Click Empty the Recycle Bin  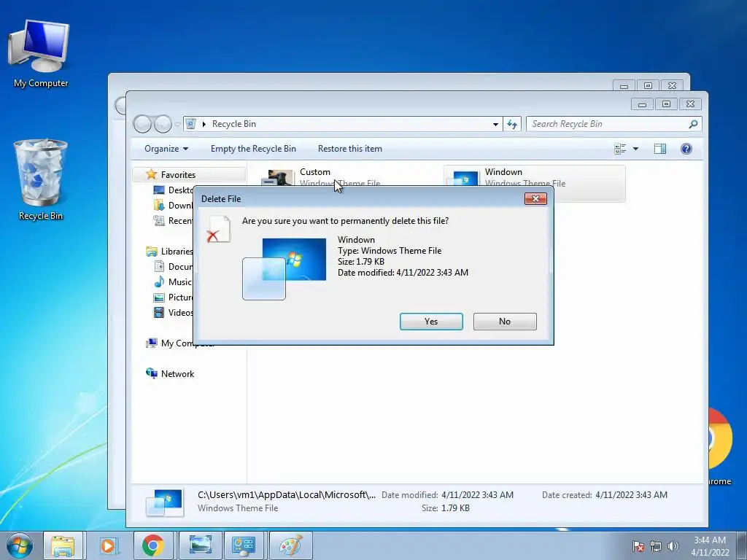[253, 149]
